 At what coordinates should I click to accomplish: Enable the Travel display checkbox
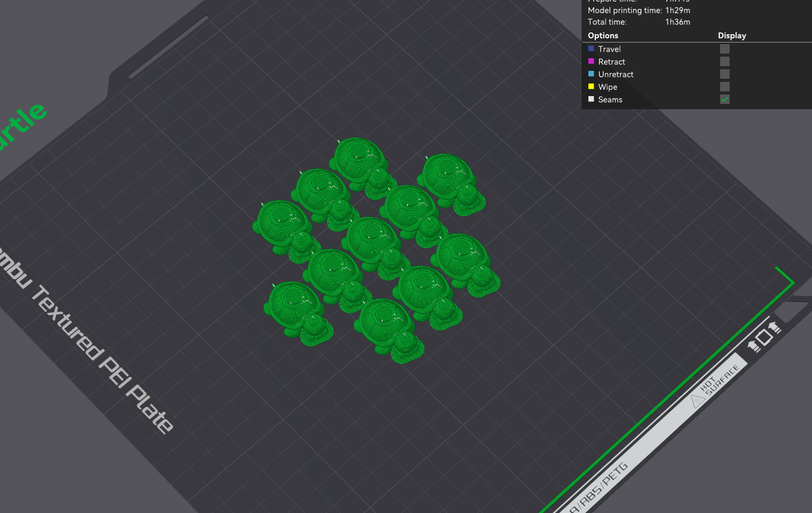[725, 49]
